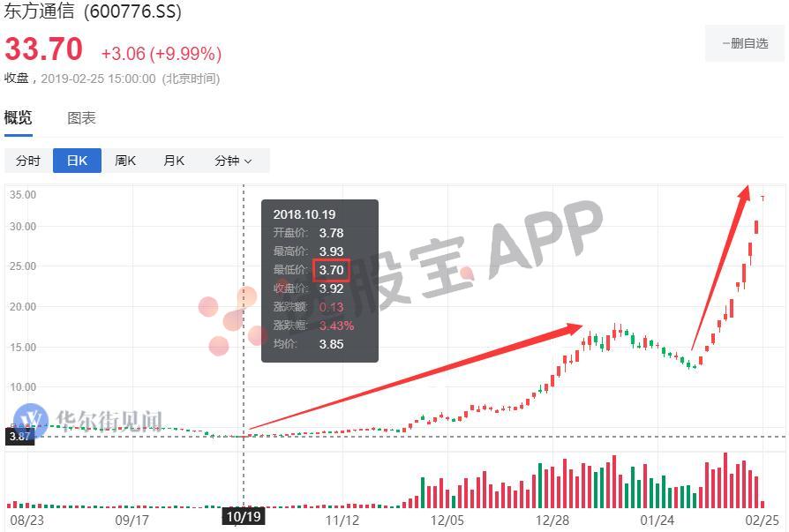Screen dimensions: 789x532
Task: Select the 日K daily candlestick view
Action: 77,161
